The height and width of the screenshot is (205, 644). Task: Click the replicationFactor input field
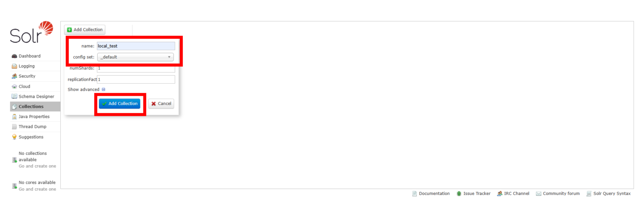[136, 79]
